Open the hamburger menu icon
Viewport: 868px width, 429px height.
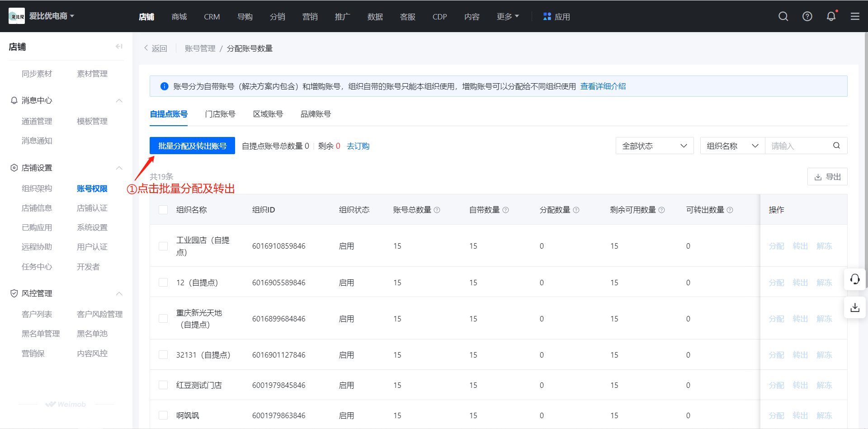tap(855, 17)
